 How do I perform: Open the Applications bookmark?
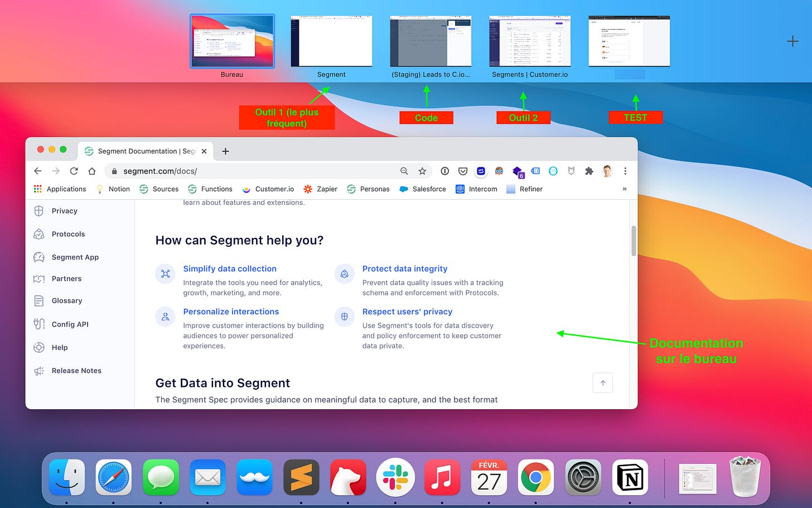[x=60, y=189]
